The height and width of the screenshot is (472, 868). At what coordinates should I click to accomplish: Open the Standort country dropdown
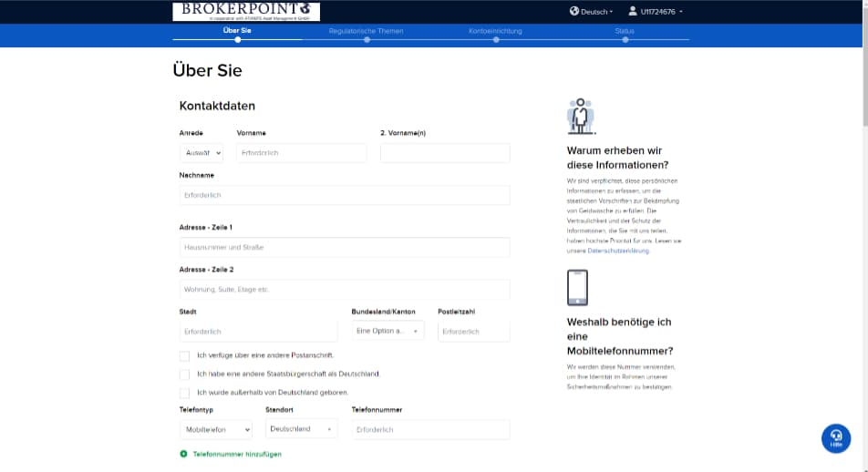click(302, 429)
